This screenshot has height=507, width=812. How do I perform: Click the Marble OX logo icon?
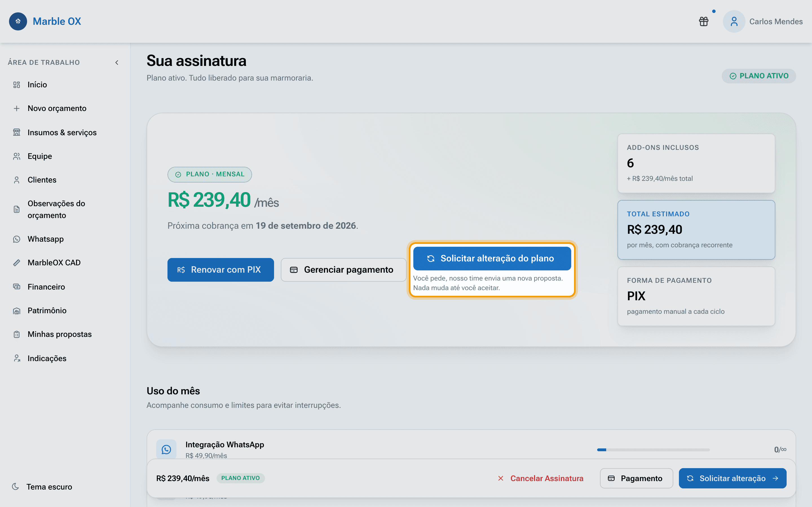click(18, 21)
